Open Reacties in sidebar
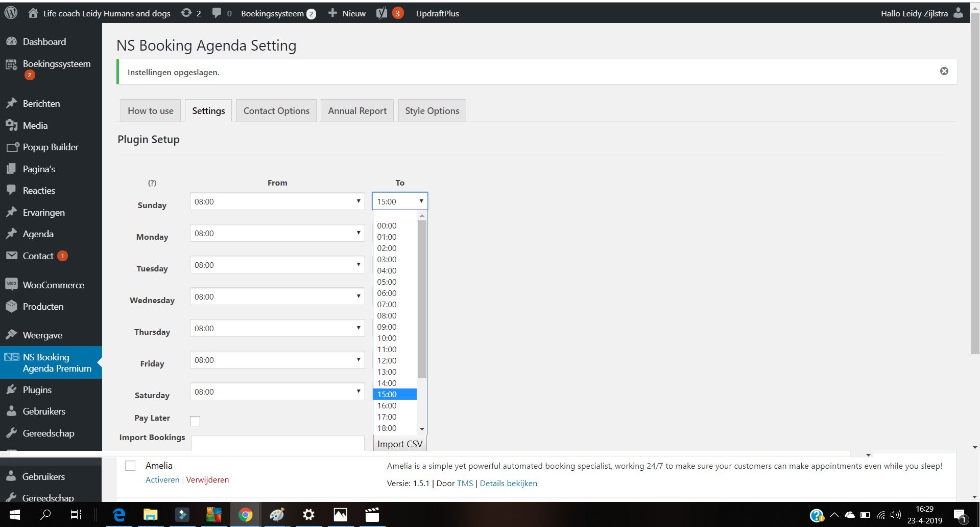The width and height of the screenshot is (980, 527). [x=39, y=191]
